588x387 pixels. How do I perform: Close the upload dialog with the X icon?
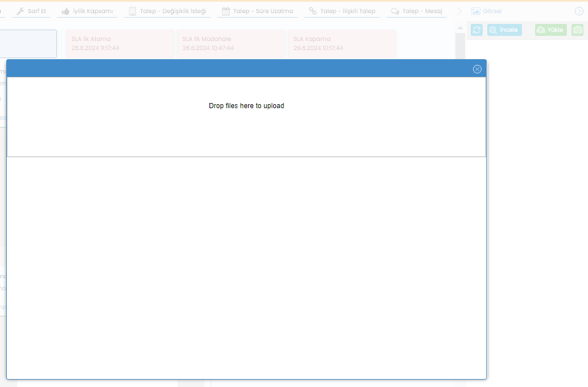tap(477, 69)
